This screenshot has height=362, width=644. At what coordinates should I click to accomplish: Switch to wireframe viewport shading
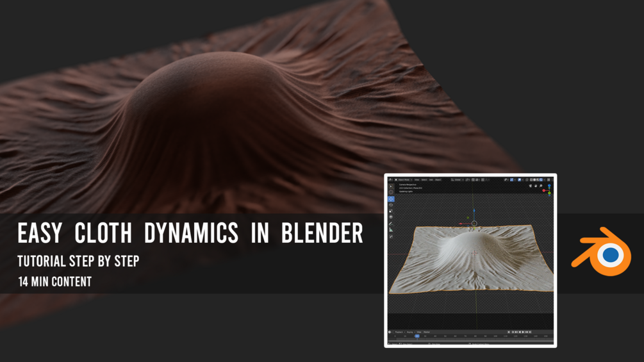pyautogui.click(x=531, y=180)
